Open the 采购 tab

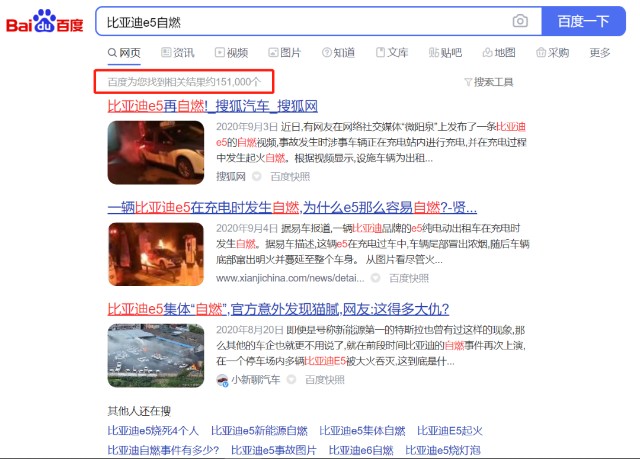pyautogui.click(x=552, y=53)
